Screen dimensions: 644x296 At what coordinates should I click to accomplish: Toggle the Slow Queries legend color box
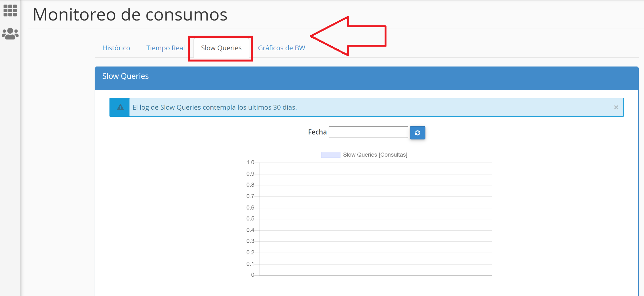click(x=330, y=155)
